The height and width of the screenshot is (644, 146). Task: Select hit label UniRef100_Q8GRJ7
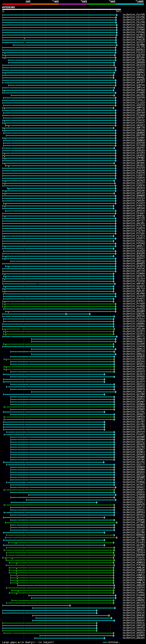coord(134,246)
